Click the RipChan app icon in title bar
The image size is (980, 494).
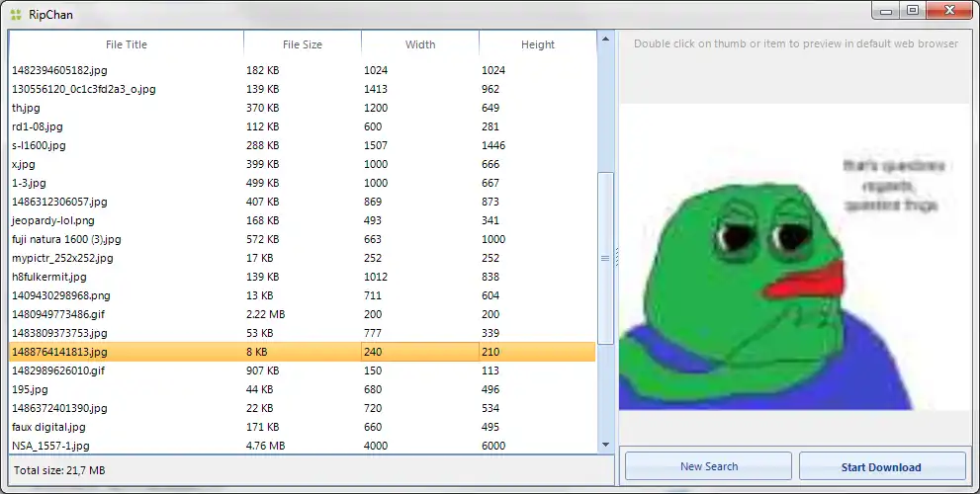(16, 14)
